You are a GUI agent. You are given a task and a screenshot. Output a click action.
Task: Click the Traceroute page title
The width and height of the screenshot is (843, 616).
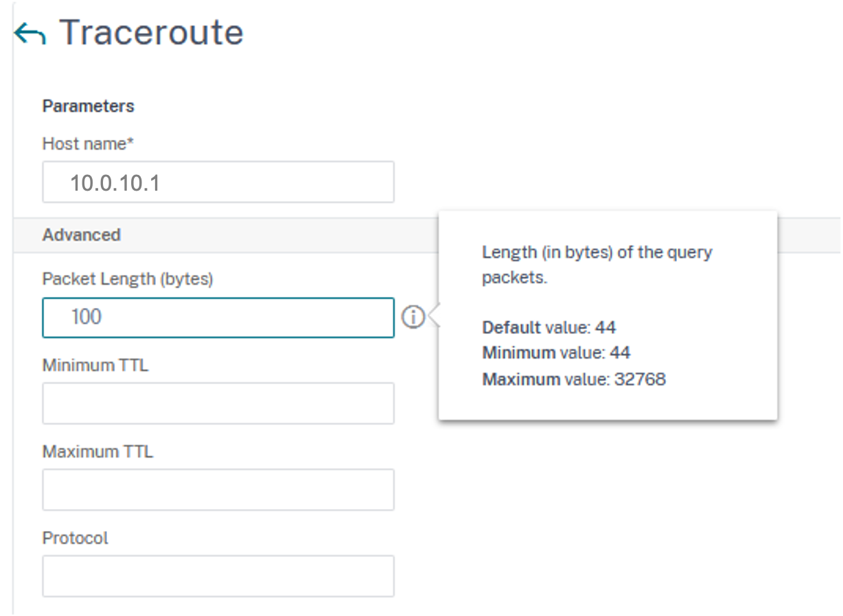151,33
